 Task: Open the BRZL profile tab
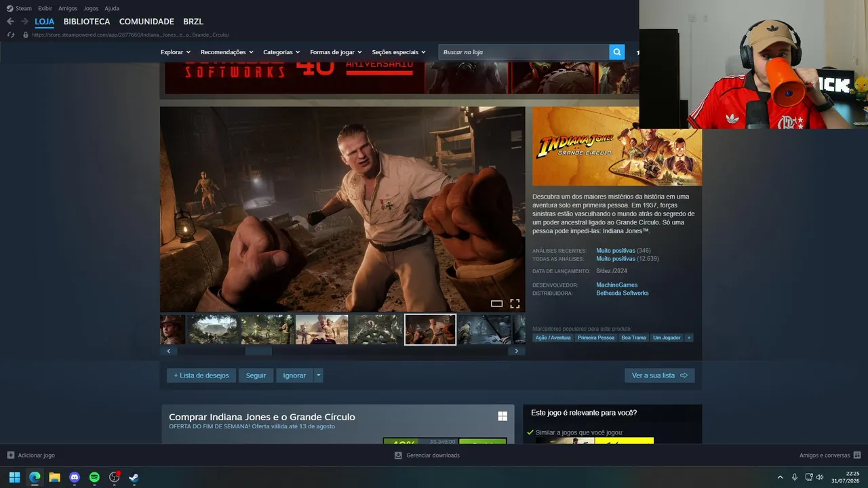coord(193,22)
